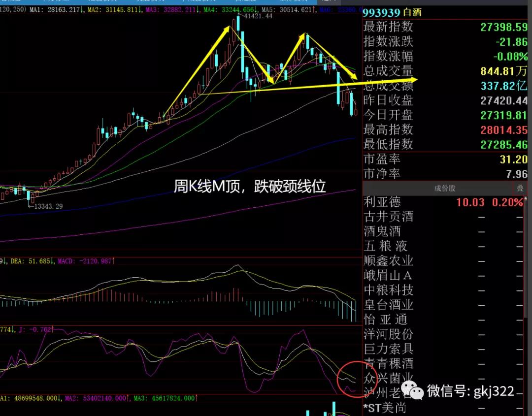The image size is (532, 416).
Task: Click the 昨日收盘 value 27420.44
Action: pos(504,101)
